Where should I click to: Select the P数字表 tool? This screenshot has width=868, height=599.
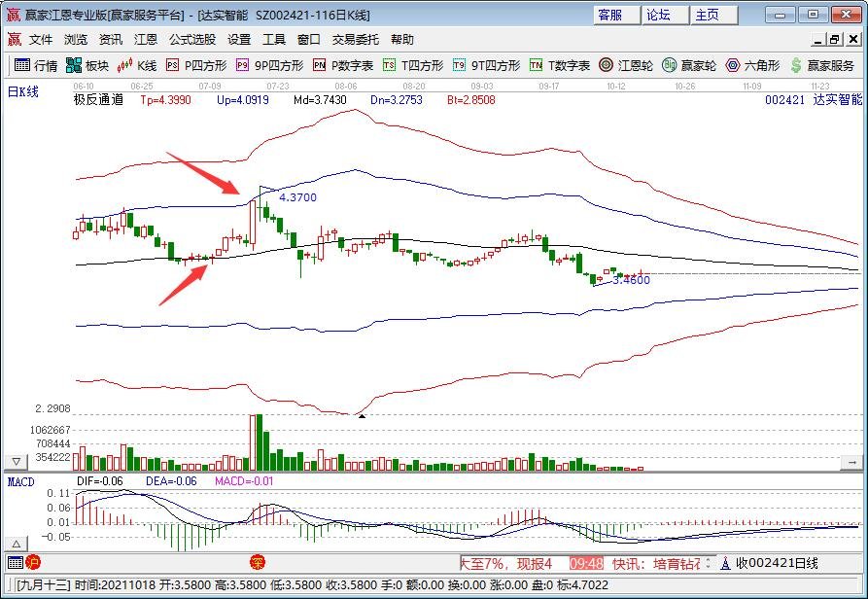tap(342, 65)
